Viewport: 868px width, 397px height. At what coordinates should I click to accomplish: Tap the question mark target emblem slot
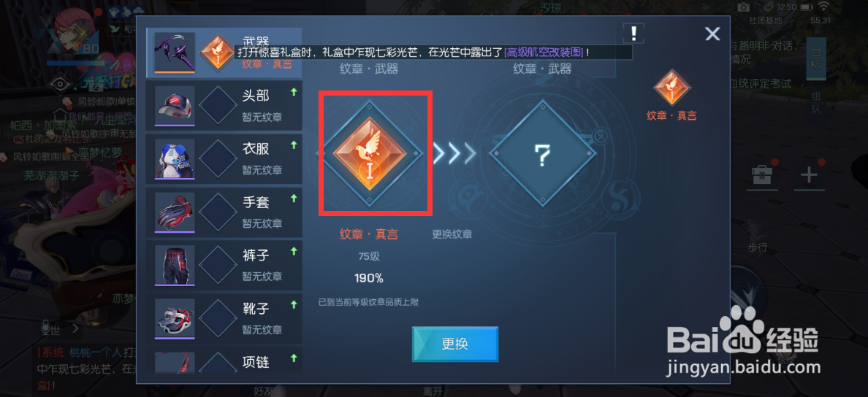coord(542,154)
